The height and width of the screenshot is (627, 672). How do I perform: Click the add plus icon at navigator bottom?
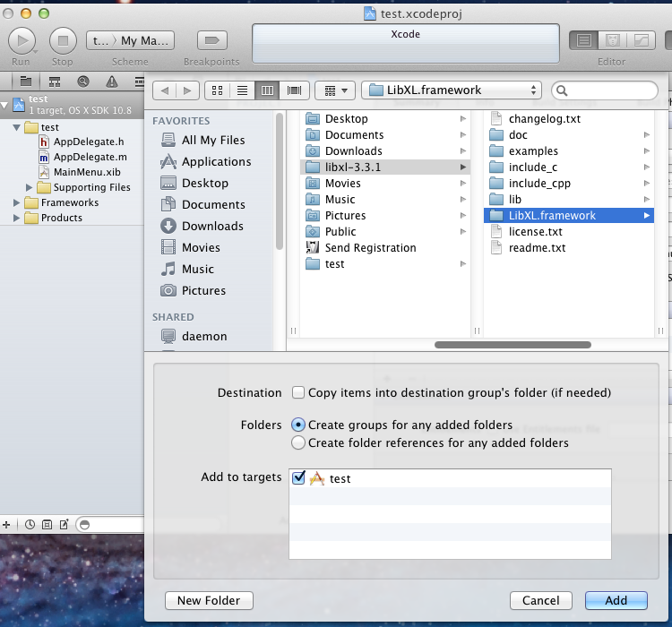(x=6, y=525)
